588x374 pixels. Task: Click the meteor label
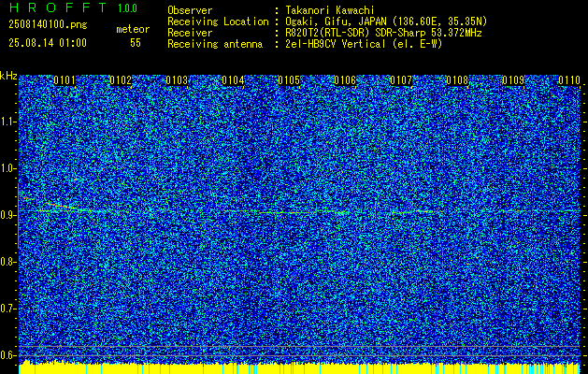coord(133,29)
